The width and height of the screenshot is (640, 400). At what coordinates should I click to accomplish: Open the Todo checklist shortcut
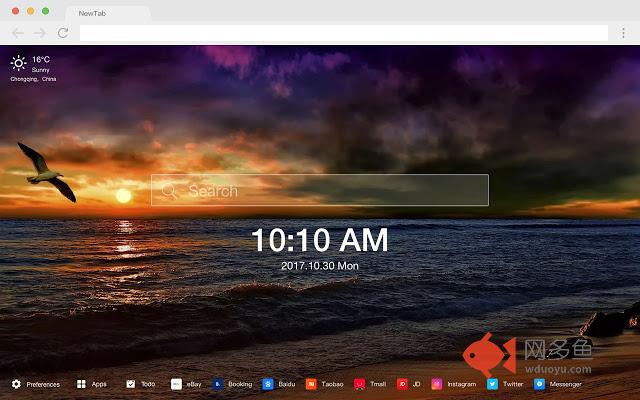pyautogui.click(x=131, y=384)
